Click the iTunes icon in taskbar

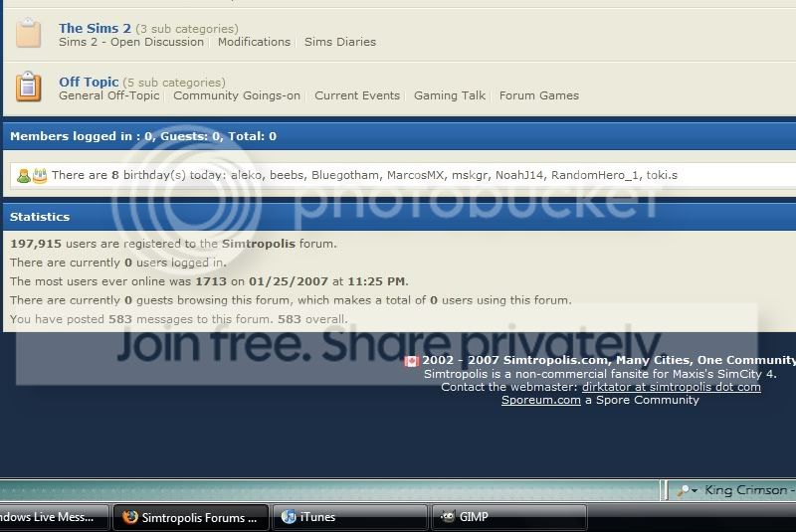tap(289, 517)
